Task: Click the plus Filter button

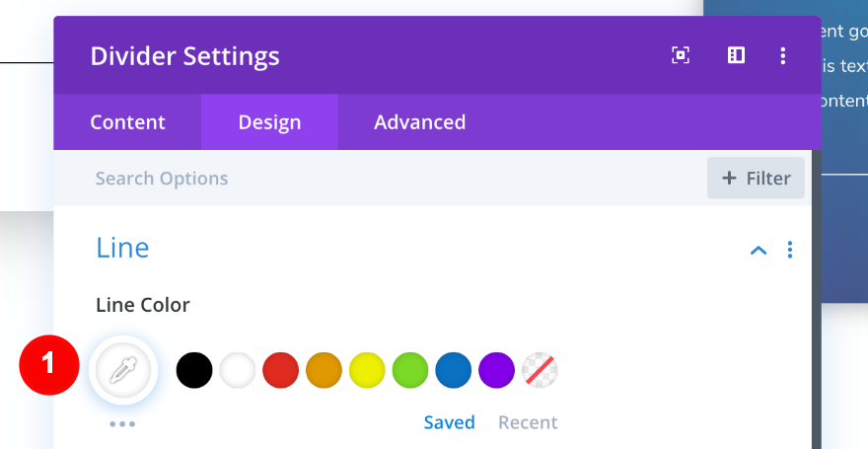Action: (x=756, y=178)
